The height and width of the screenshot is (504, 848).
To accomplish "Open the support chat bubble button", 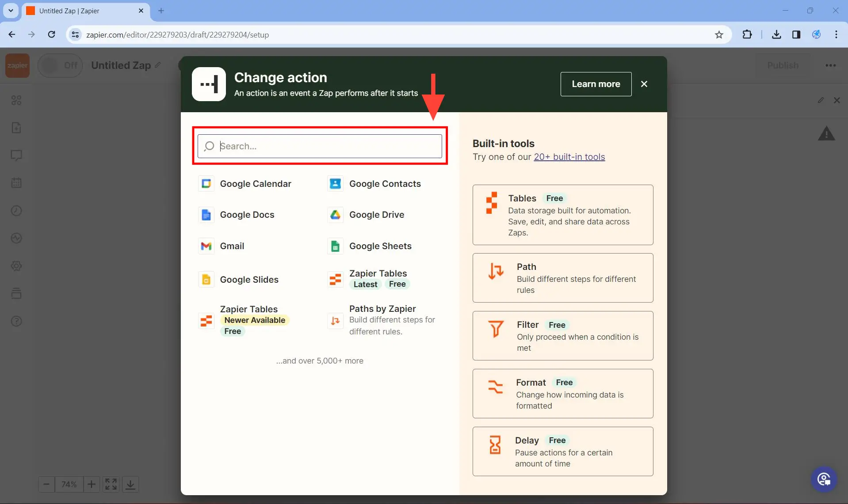I will 824,479.
